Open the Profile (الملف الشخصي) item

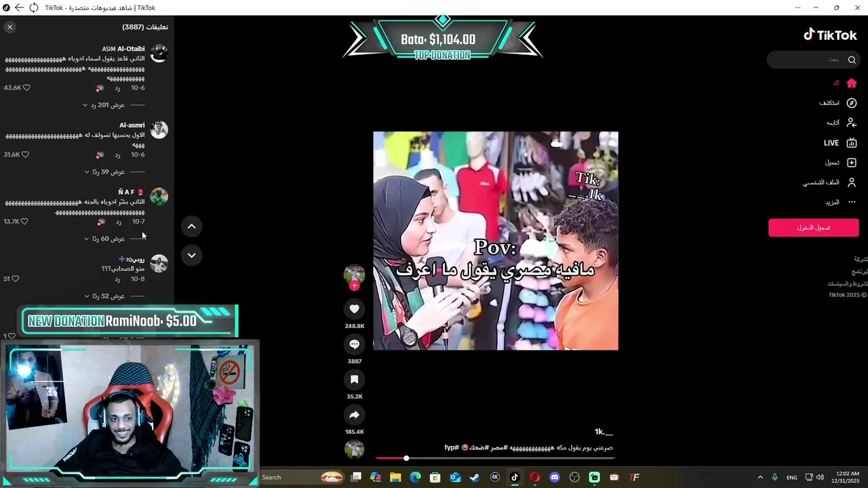(830, 182)
